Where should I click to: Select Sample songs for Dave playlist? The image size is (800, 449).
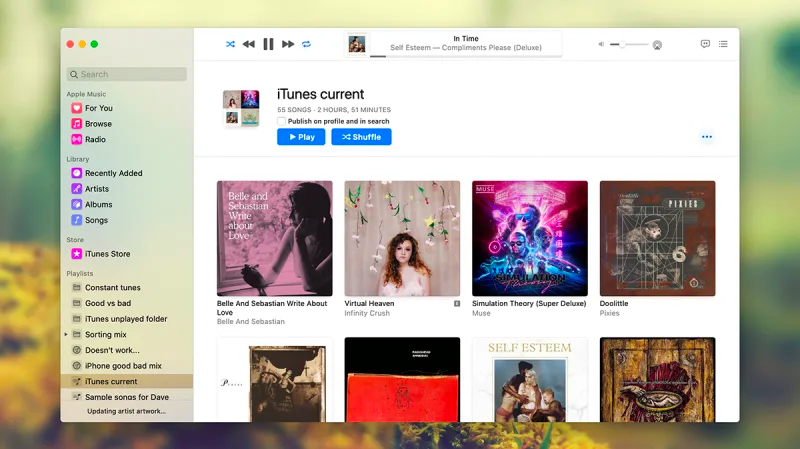click(127, 396)
